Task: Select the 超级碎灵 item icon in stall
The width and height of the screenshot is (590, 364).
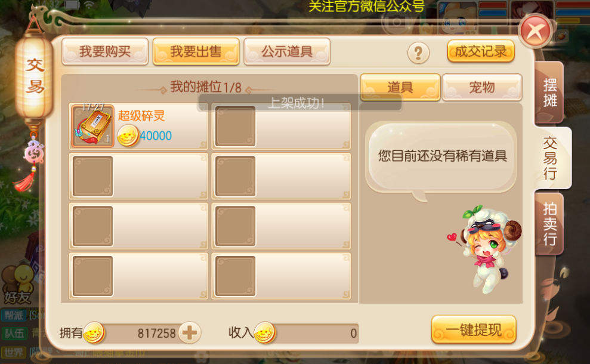Action: pos(92,126)
